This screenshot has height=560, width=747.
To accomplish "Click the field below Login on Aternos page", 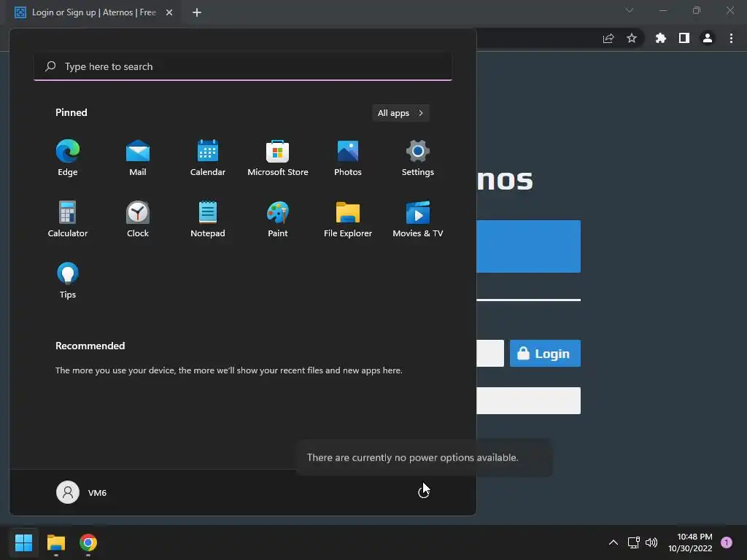I will 528,400.
